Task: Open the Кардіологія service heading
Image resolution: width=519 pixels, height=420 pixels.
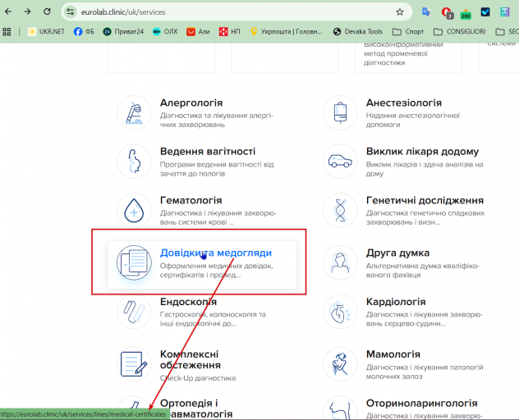Action: pos(396,302)
